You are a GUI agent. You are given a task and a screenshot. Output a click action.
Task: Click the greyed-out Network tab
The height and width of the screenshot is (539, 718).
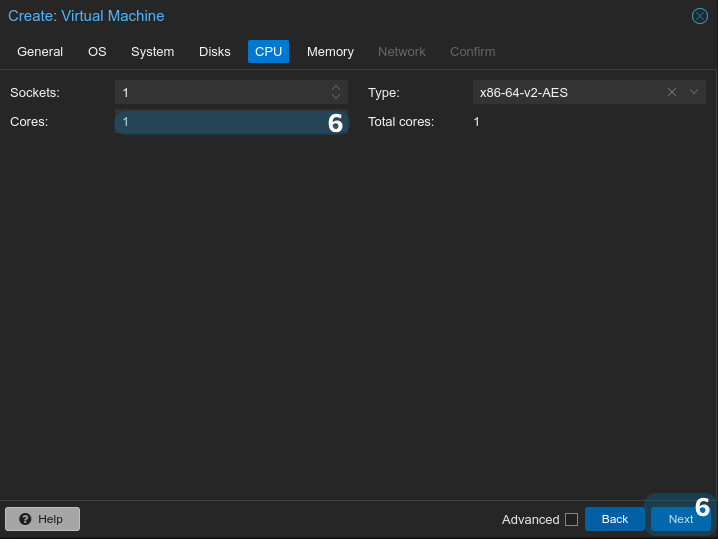point(401,51)
